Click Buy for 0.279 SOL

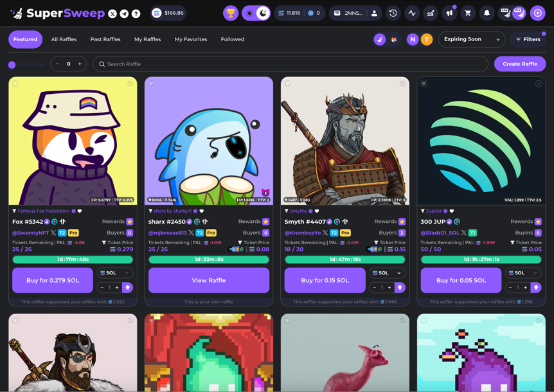tap(53, 280)
